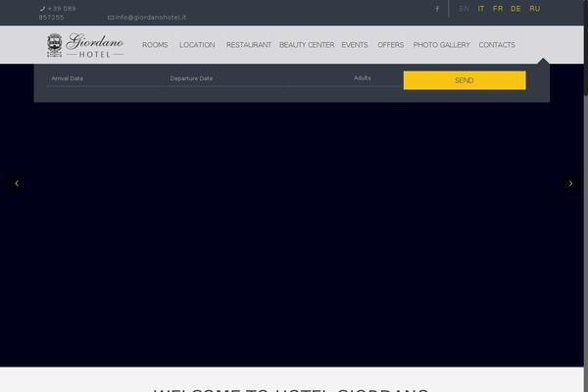The height and width of the screenshot is (392, 588).
Task: Switch site language to DE
Action: click(x=515, y=9)
